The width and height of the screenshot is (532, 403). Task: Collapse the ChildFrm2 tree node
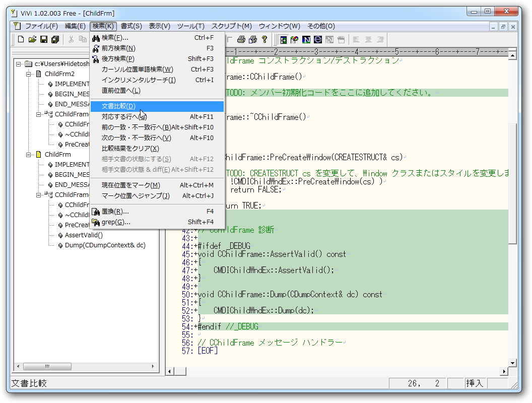[x=29, y=74]
